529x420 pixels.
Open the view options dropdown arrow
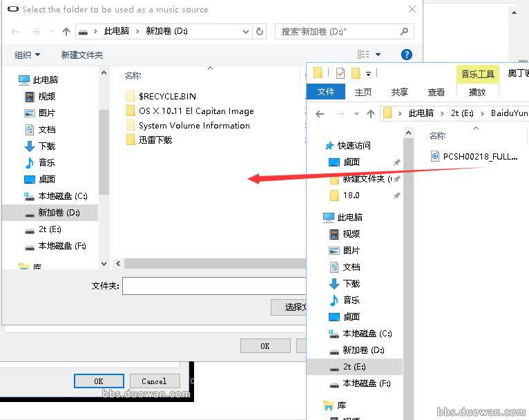pyautogui.click(x=378, y=55)
